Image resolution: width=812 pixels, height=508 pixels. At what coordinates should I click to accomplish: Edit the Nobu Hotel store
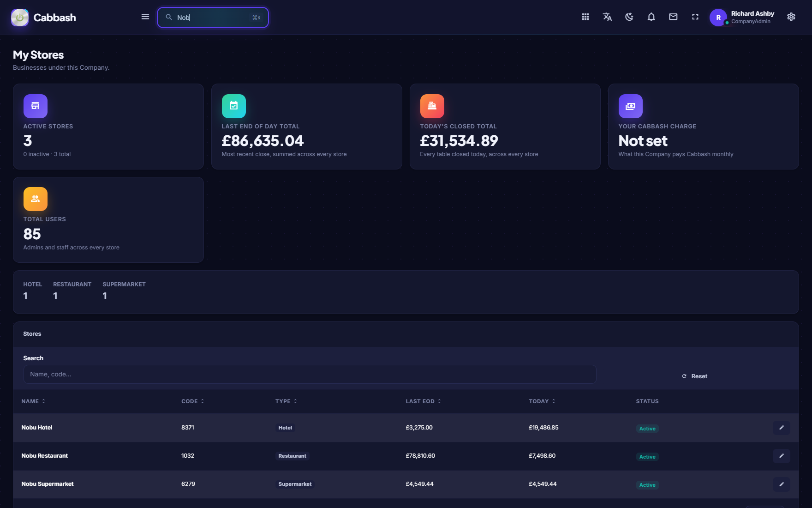tap(782, 428)
